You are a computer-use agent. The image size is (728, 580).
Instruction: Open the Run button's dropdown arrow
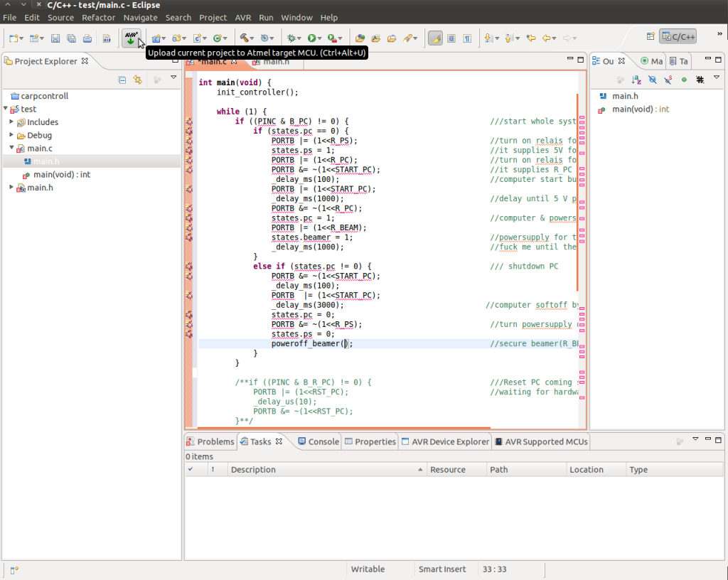click(x=320, y=38)
